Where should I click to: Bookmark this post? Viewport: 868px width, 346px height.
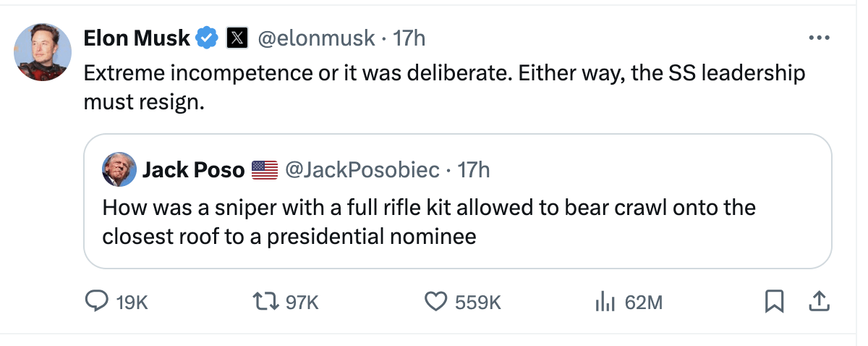point(775,302)
